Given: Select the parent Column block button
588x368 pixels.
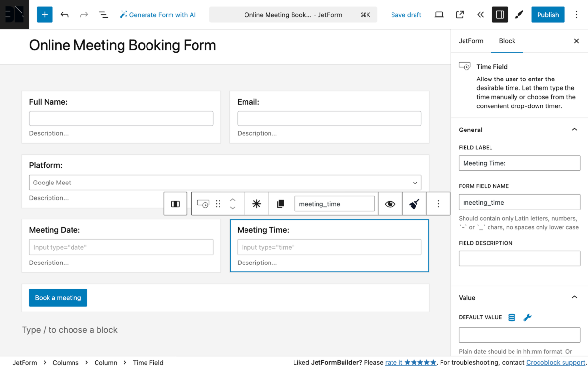Looking at the screenshot, I should click(x=175, y=204).
